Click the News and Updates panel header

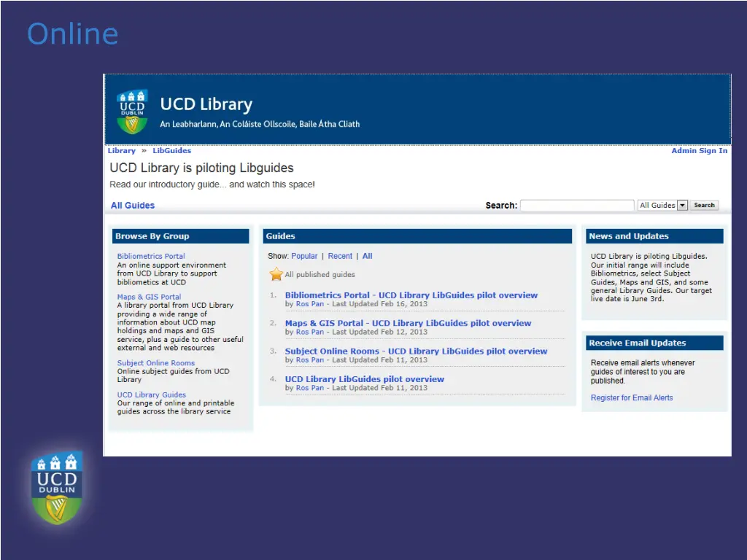[654, 236]
